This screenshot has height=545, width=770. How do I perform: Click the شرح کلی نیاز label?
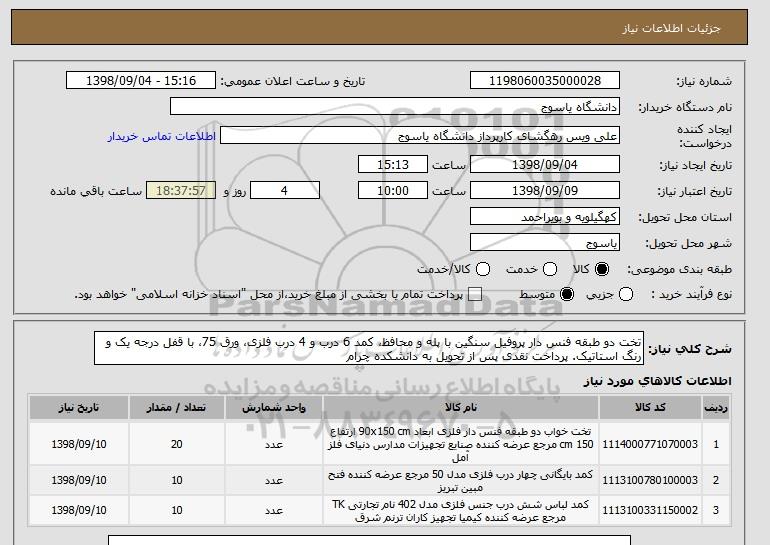[x=689, y=349]
